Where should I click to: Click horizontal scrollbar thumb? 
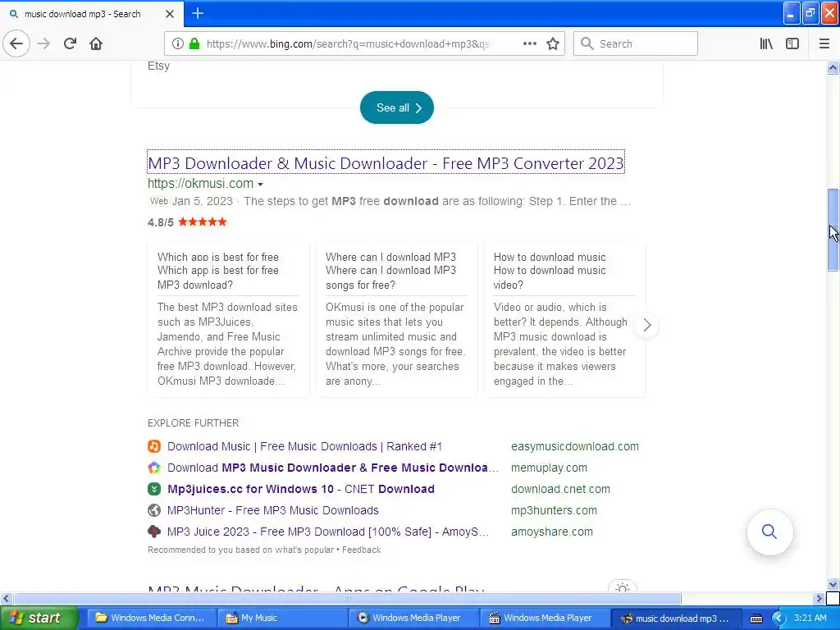pos(347,598)
